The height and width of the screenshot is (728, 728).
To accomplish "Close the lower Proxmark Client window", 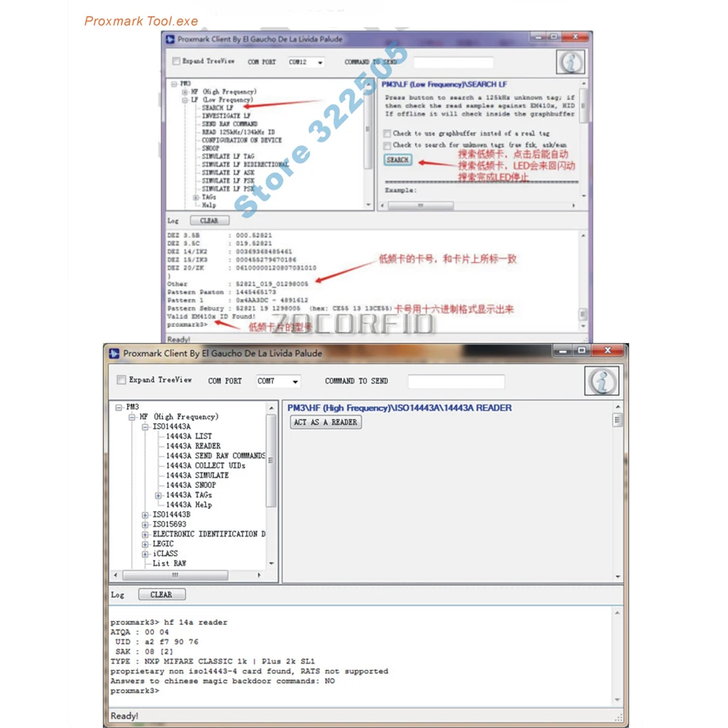I will point(607,351).
